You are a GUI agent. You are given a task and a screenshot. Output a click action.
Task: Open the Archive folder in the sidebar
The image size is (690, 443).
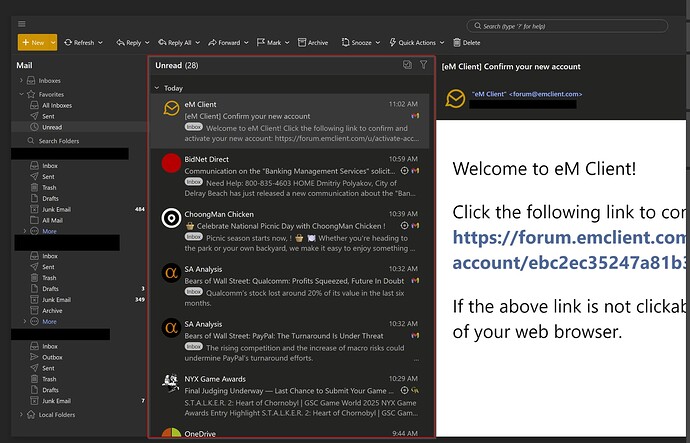click(52, 311)
